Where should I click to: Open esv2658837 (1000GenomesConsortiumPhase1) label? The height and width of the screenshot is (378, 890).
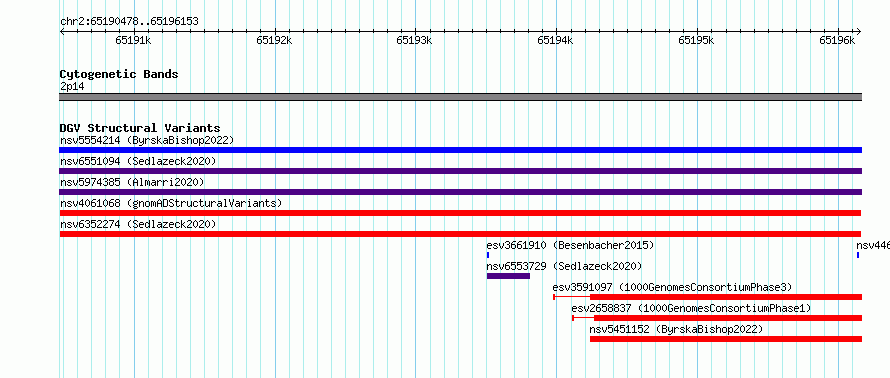click(x=691, y=308)
